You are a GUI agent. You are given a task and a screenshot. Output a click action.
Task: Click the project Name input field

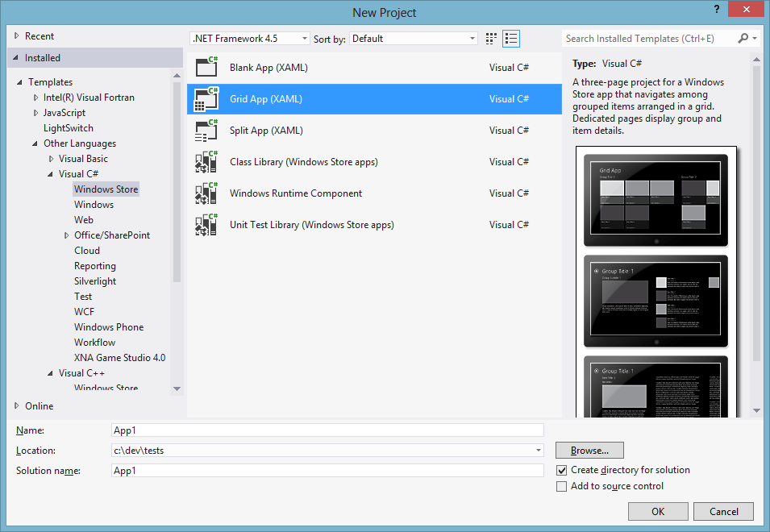click(x=327, y=430)
